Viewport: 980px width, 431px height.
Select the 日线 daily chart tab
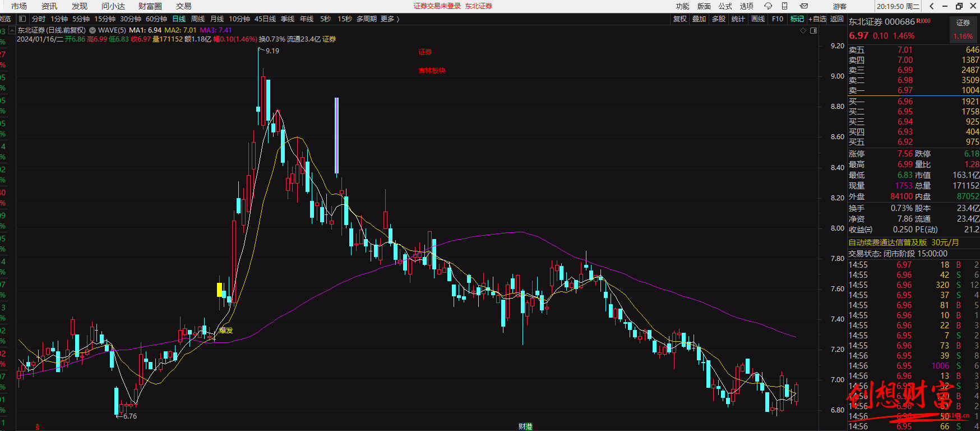click(179, 19)
